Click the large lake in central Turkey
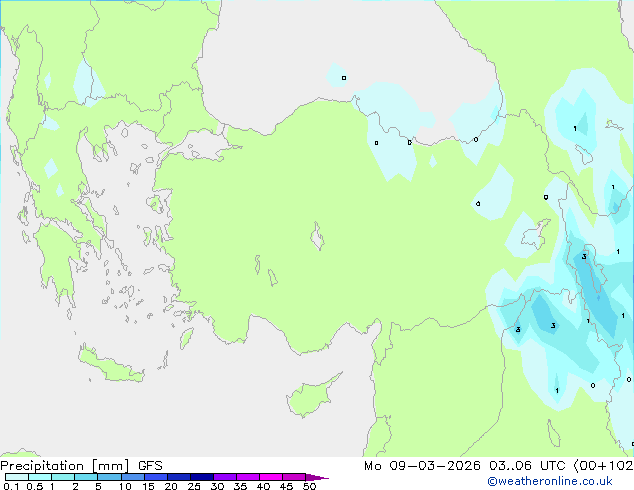634x490 pixels. coord(317,236)
